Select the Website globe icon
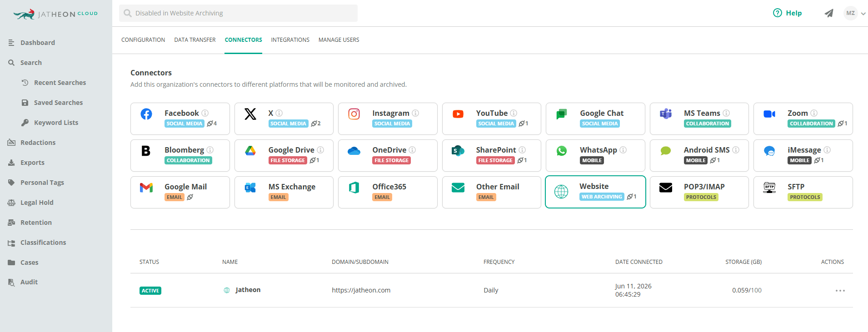The width and height of the screenshot is (868, 332). (561, 192)
